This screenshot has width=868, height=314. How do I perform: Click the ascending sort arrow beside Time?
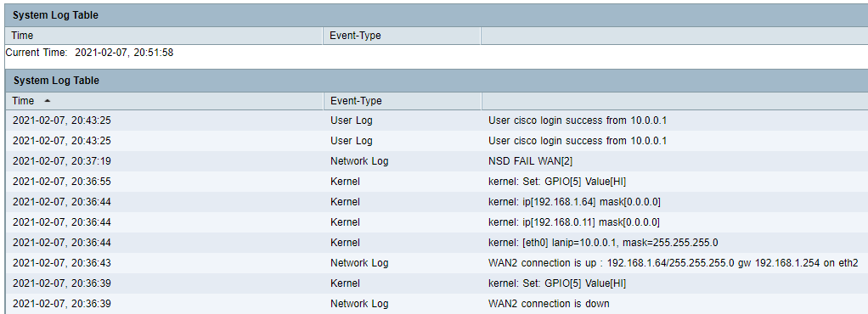47,101
